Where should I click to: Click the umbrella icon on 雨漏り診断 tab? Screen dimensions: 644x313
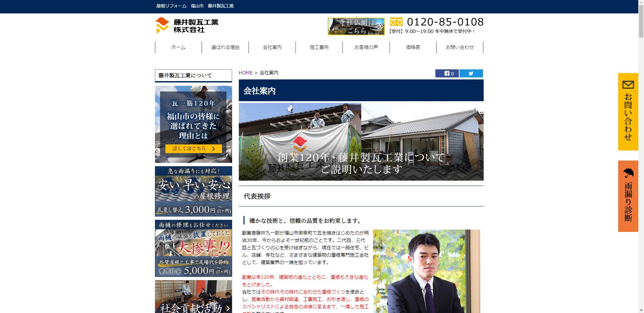(x=628, y=173)
